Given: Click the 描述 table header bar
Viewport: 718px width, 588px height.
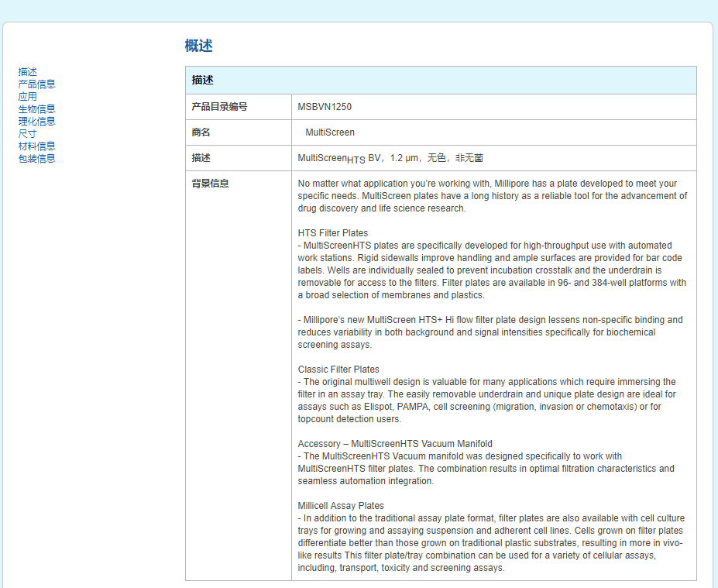Looking at the screenshot, I should coord(441,80).
